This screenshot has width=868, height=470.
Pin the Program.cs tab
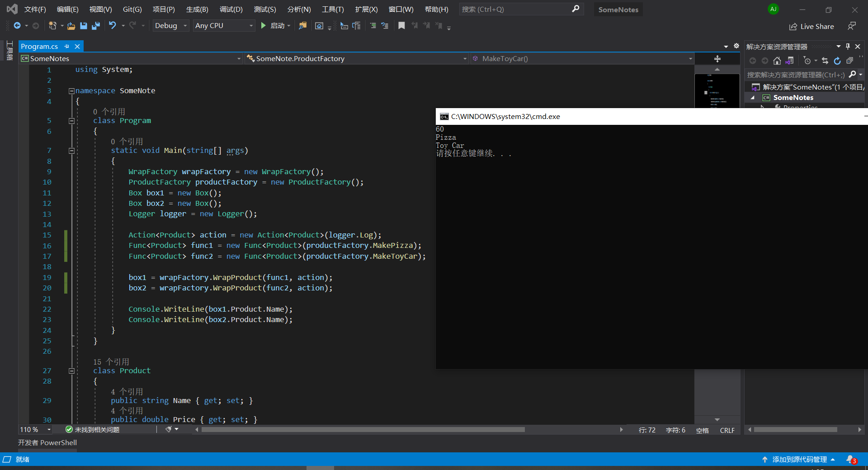(x=67, y=46)
